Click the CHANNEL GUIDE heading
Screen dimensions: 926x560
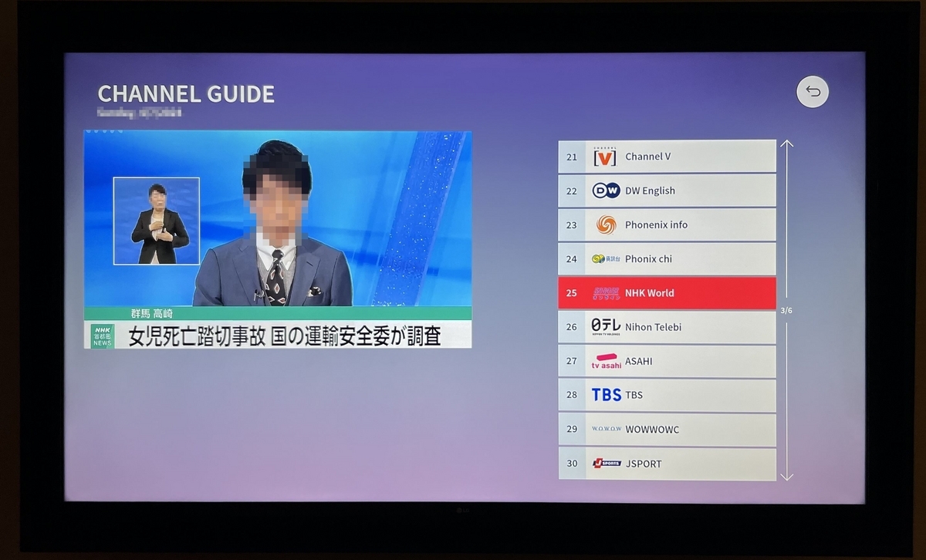coord(186,94)
